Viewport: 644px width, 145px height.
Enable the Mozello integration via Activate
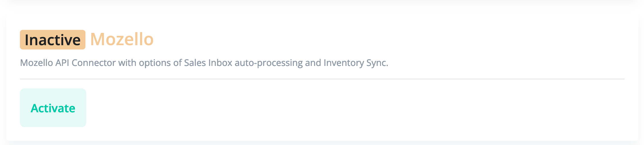point(53,108)
